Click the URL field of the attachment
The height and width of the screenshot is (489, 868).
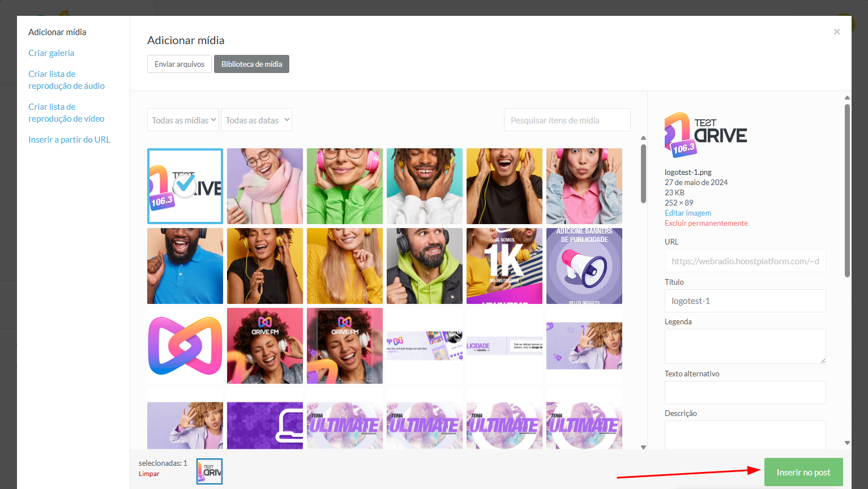745,261
